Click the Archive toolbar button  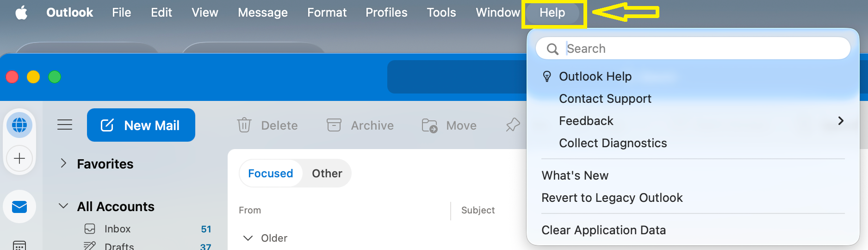(360, 125)
